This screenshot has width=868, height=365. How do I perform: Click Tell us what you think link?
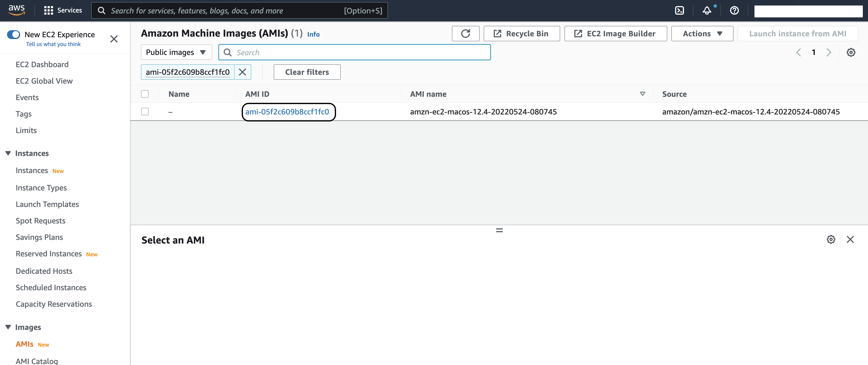(54, 44)
